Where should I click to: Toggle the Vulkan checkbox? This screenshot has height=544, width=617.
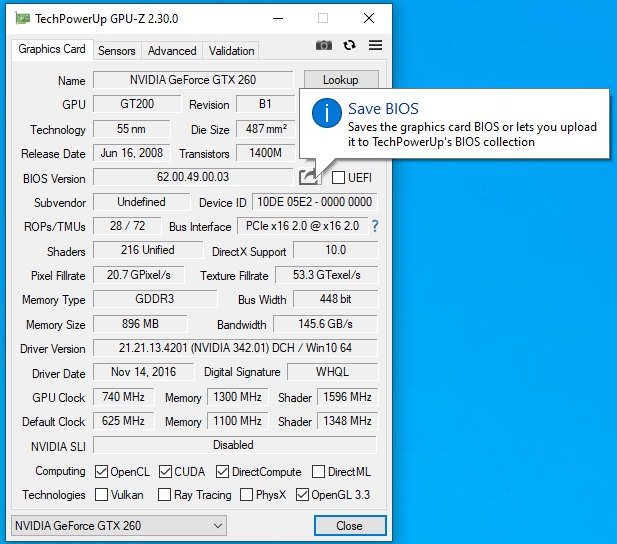102,495
